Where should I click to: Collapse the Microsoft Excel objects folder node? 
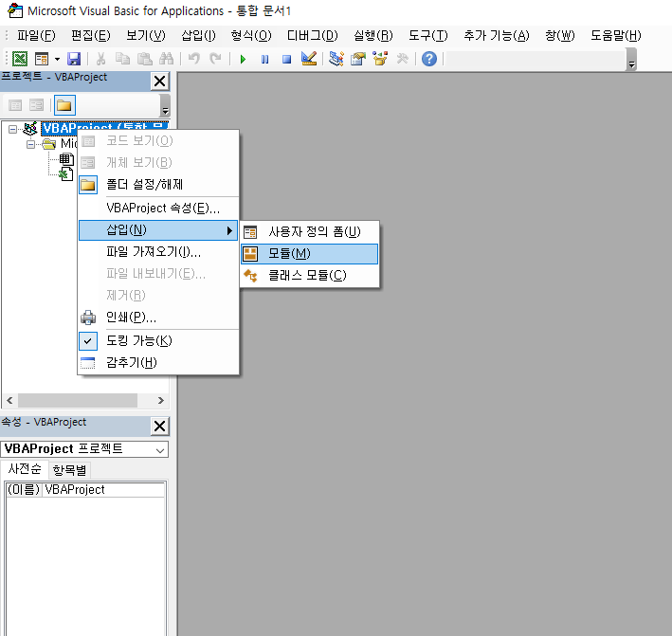click(x=30, y=144)
